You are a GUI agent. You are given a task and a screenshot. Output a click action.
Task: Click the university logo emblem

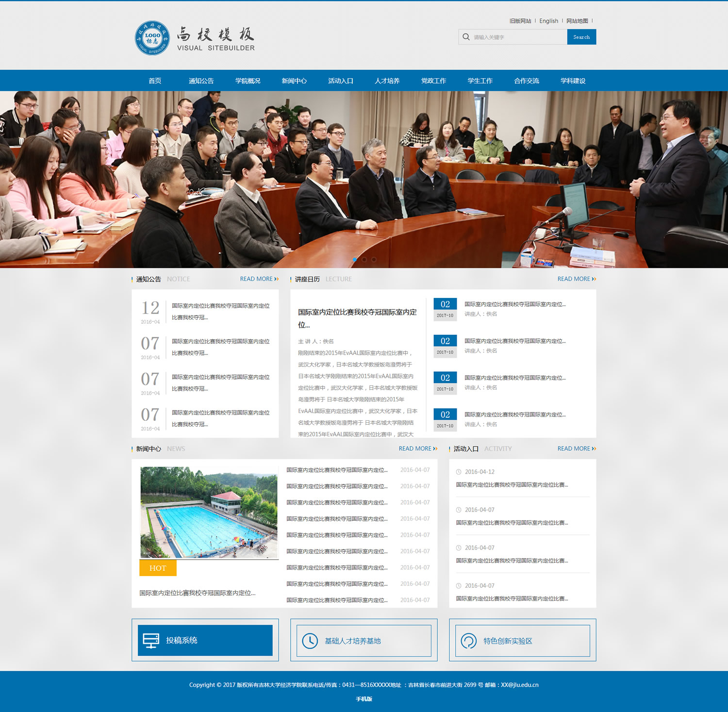click(x=152, y=38)
